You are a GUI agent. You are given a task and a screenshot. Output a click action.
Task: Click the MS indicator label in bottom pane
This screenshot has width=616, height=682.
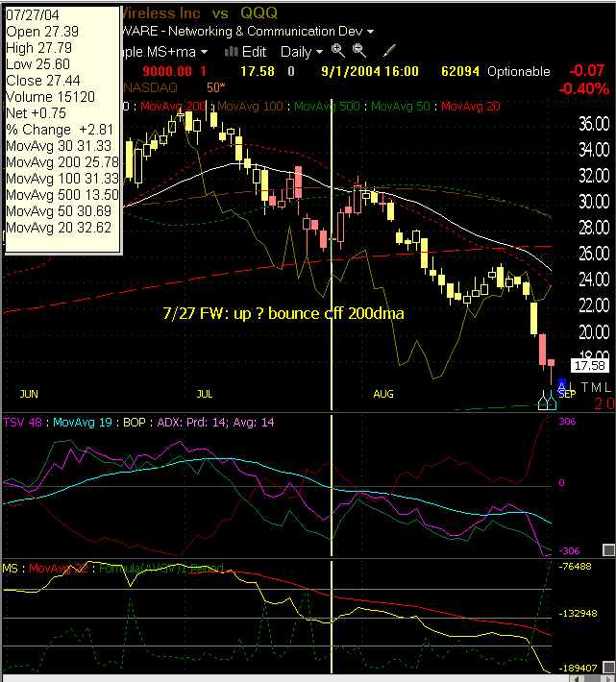tap(10, 568)
